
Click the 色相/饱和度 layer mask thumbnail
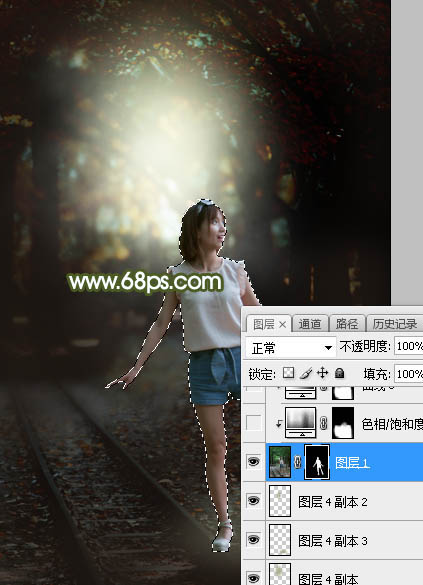[343, 423]
